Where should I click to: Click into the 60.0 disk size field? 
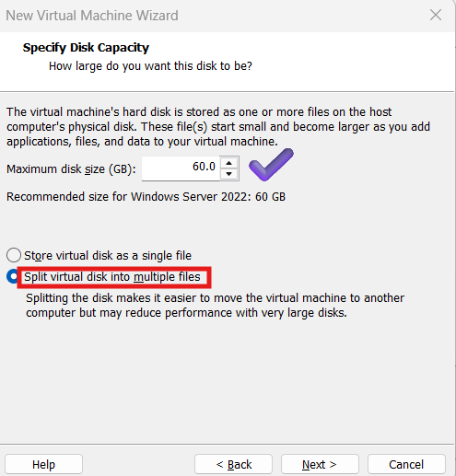pos(181,168)
